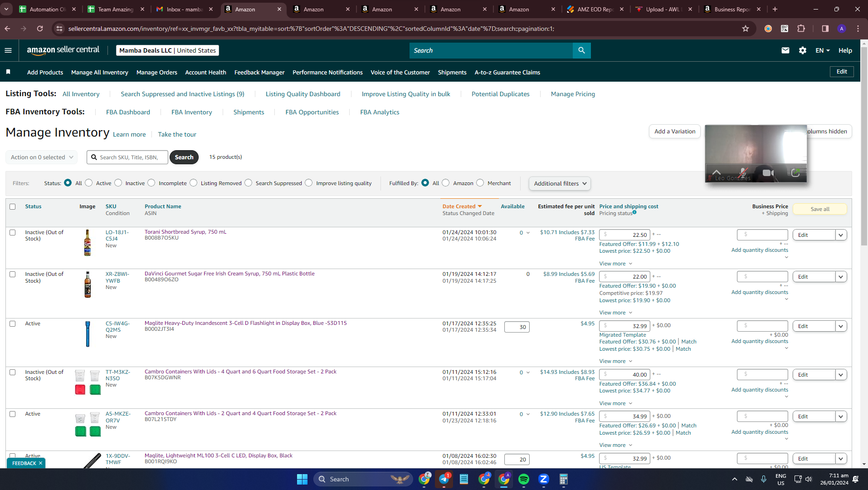The height and width of the screenshot is (490, 868).
Task: Select Fulfilled By Amazon radio
Action: tap(446, 183)
